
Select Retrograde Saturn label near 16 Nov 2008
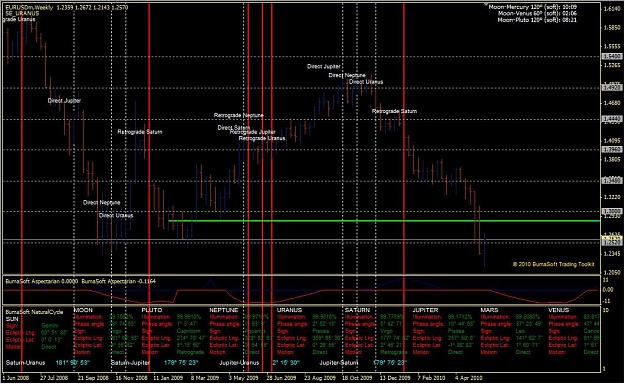140,132
